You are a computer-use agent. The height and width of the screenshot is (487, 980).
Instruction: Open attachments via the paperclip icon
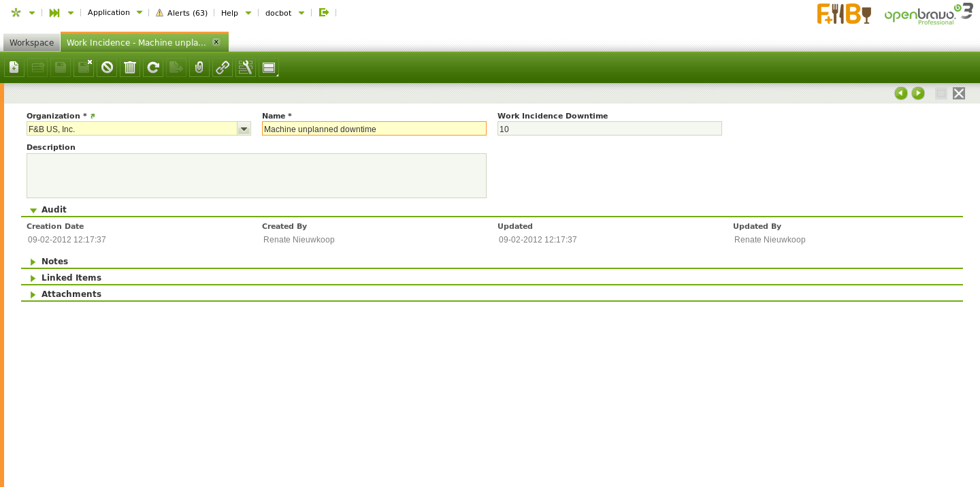point(199,67)
